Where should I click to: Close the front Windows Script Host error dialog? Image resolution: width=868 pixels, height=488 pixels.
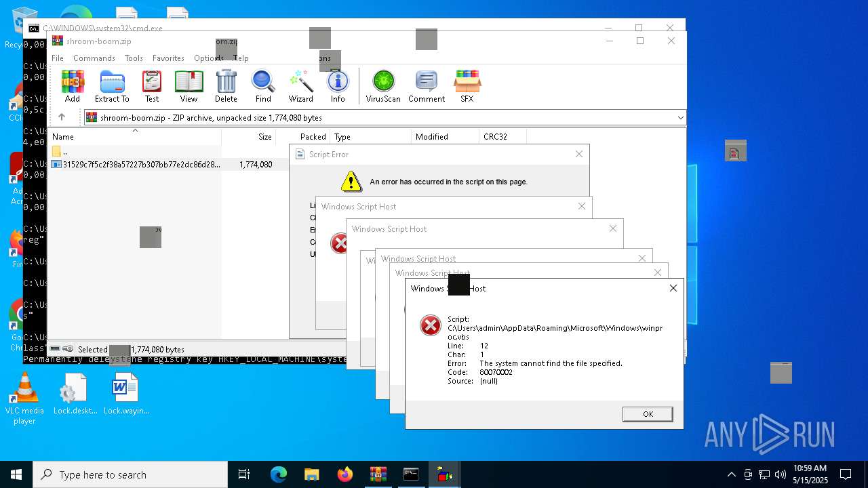[673, 288]
